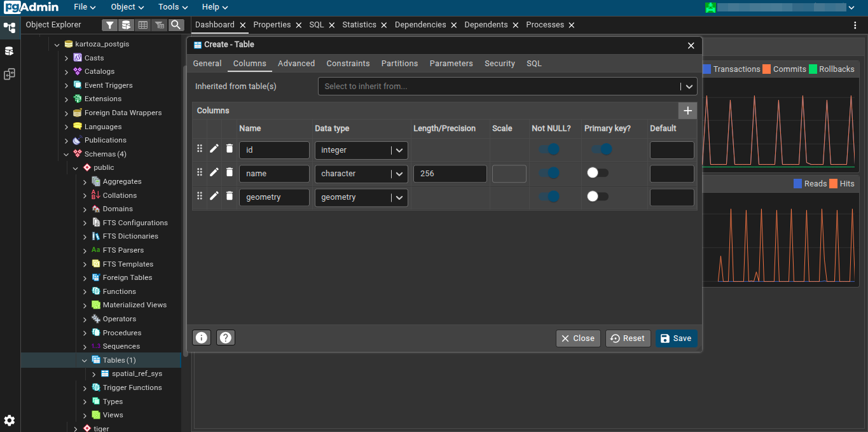The image size is (868, 432).
Task: Expand the Views tree node
Action: click(x=84, y=415)
